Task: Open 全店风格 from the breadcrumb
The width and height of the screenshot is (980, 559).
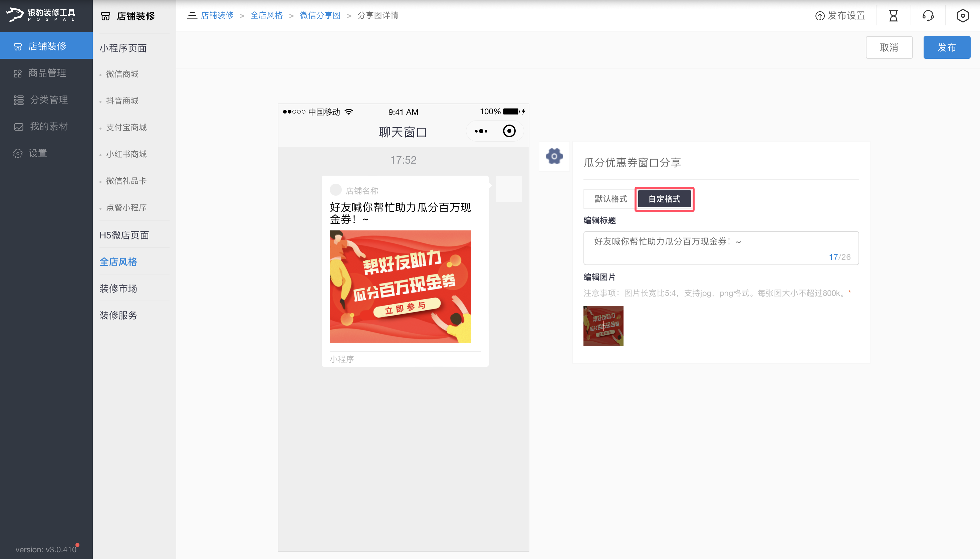Action: point(266,15)
